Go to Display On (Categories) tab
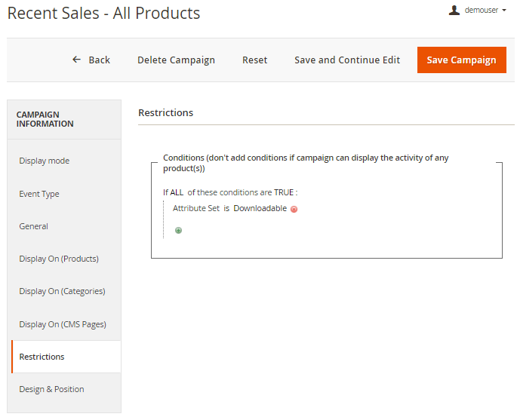The width and height of the screenshot is (517, 420). (x=62, y=291)
